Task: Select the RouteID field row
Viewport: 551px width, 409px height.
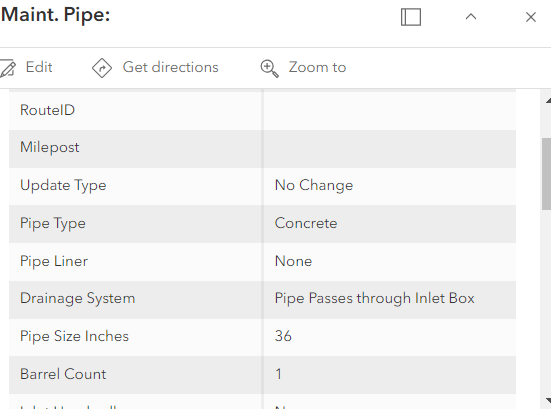Action: pyautogui.click(x=262, y=110)
